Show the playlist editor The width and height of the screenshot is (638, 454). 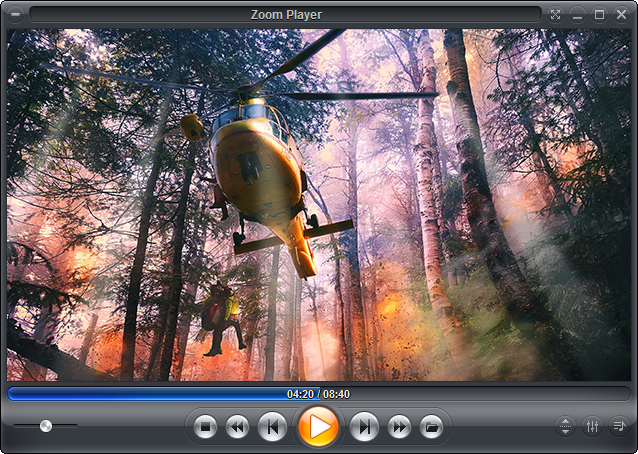pos(618,426)
